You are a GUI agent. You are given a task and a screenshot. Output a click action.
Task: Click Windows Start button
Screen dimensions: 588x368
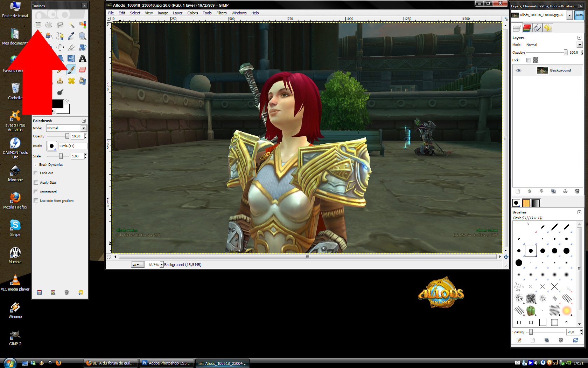(x=9, y=363)
